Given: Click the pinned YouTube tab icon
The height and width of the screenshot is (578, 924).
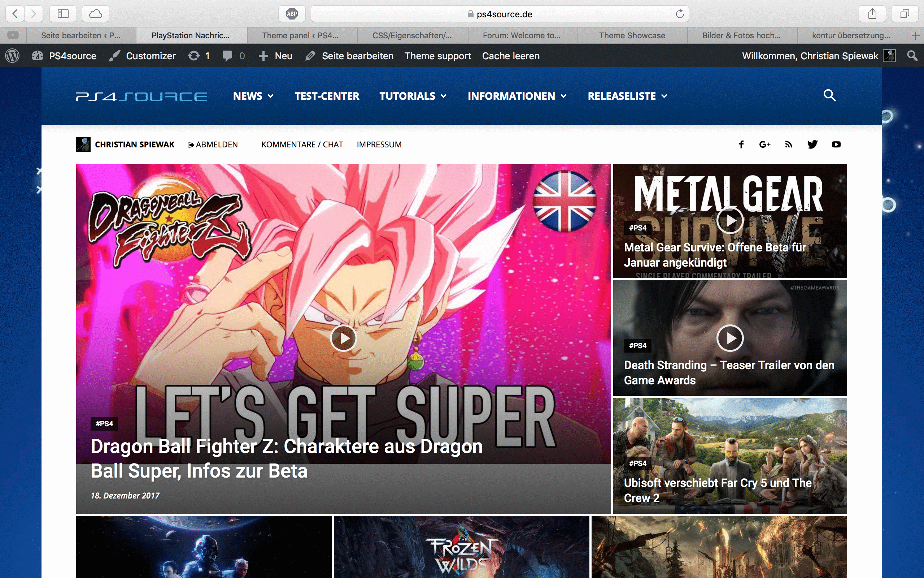Looking at the screenshot, I should pos(13,35).
